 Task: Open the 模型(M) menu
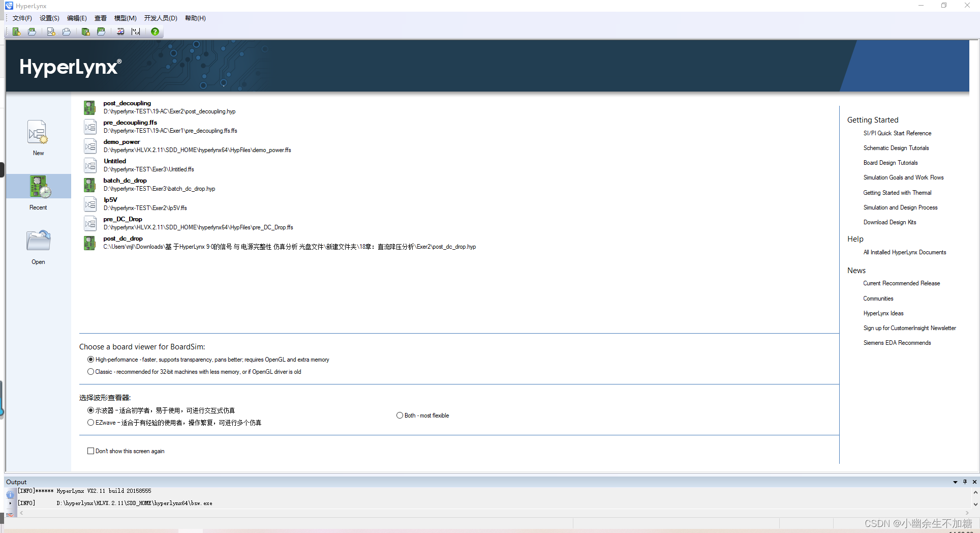click(125, 18)
